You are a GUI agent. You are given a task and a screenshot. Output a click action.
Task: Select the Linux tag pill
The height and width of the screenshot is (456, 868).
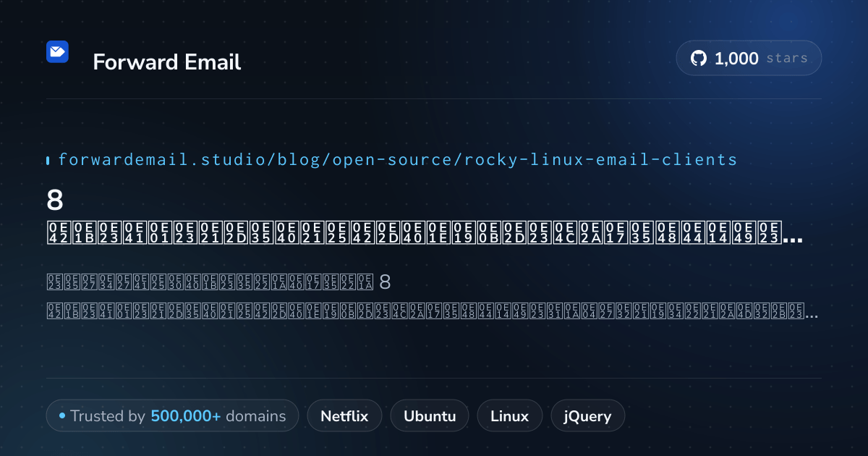(x=509, y=416)
